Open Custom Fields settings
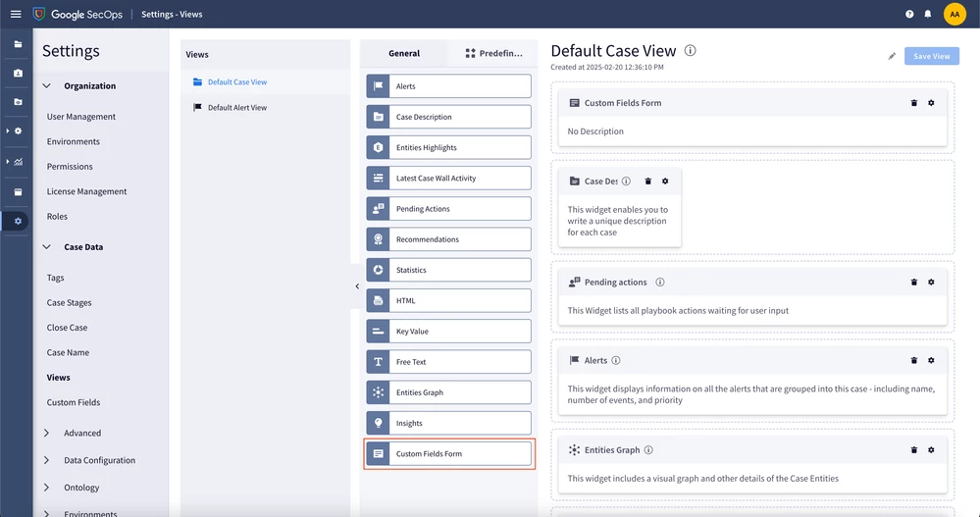Image resolution: width=980 pixels, height=517 pixels. tap(74, 402)
